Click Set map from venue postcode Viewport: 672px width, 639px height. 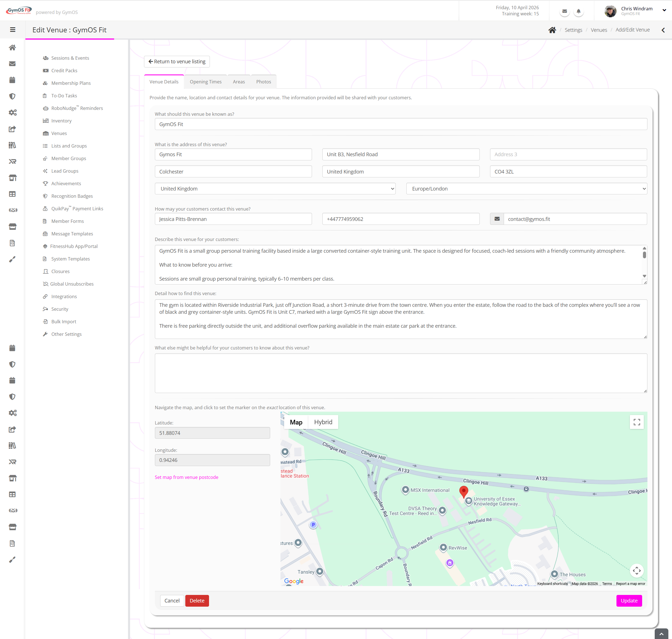[186, 477]
